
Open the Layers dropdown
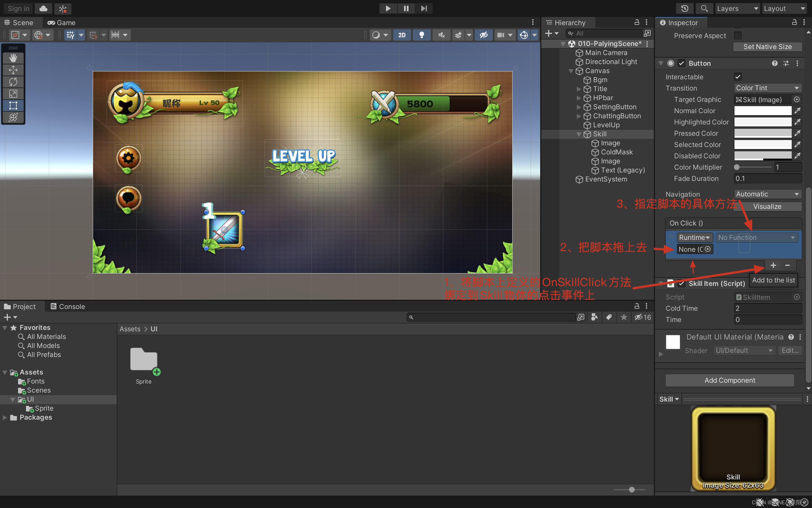tap(737, 8)
